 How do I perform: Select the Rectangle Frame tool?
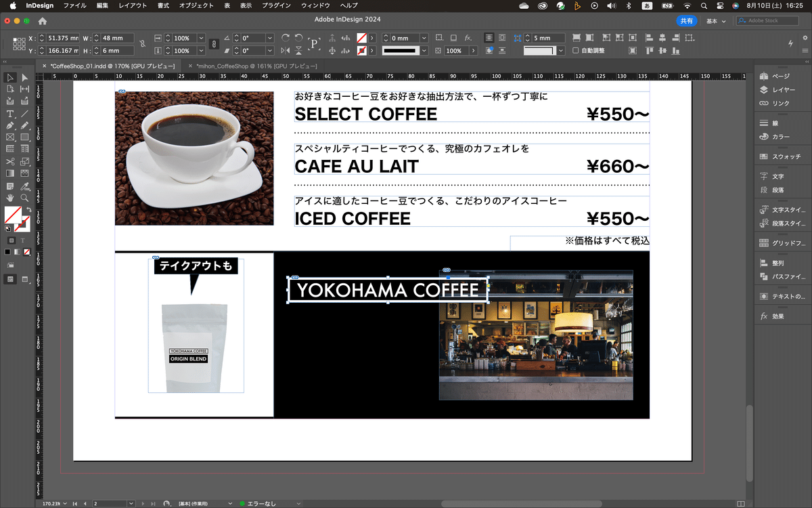(x=10, y=137)
